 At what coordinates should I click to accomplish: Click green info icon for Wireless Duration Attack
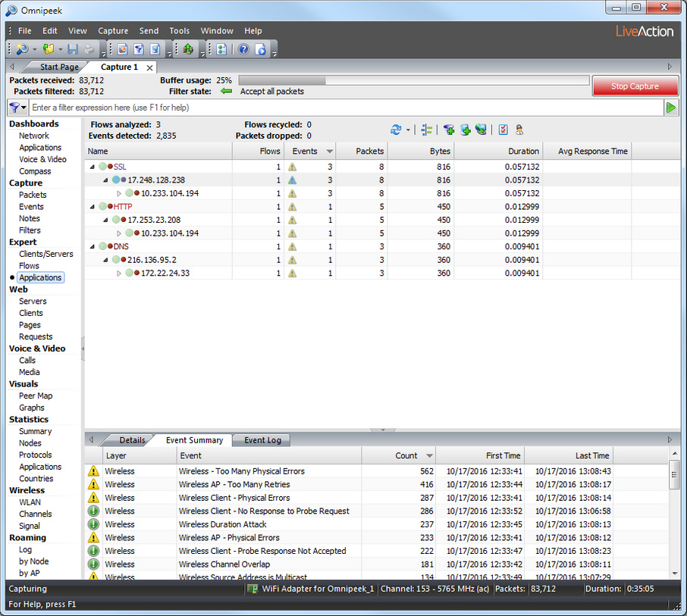93,524
